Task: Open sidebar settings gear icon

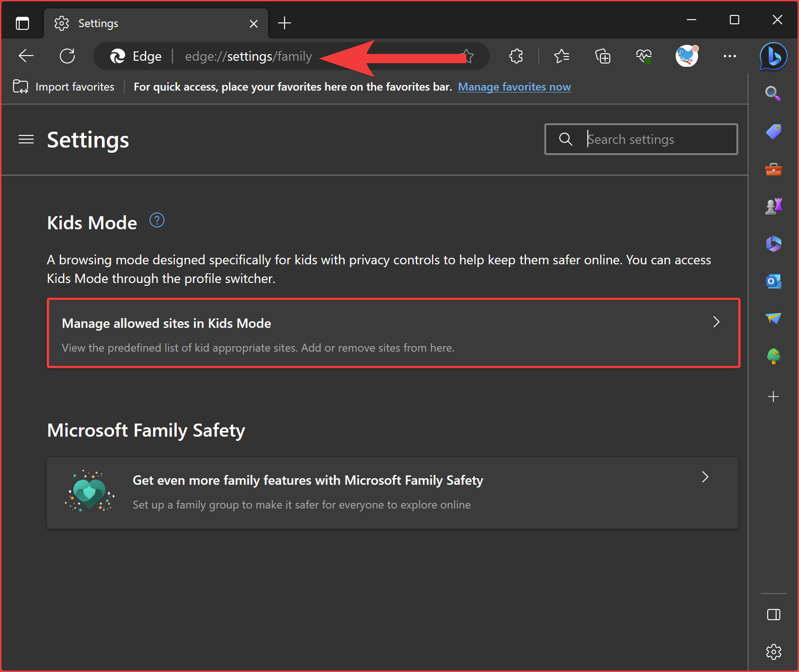Action: pyautogui.click(x=774, y=652)
